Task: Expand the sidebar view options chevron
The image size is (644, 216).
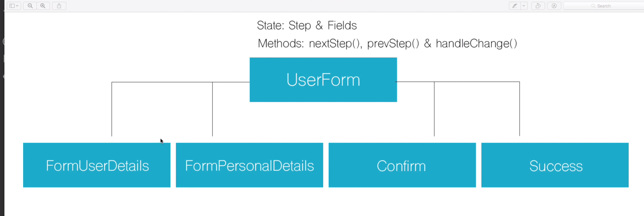Action: (x=17, y=6)
